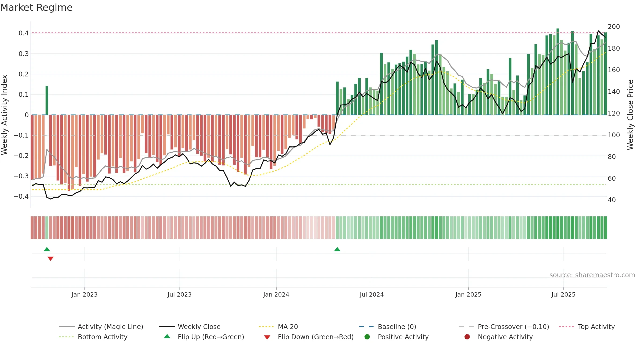Click the 160 tick on the price axis

coord(614,70)
